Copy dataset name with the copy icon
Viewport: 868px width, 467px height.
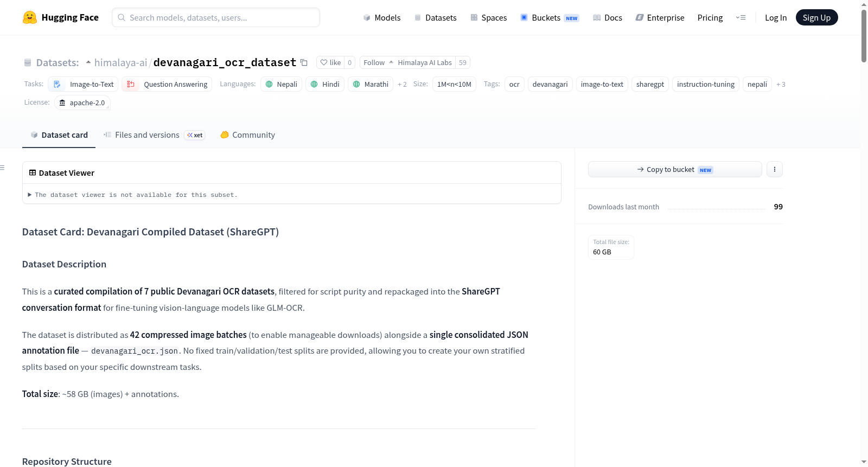tap(304, 63)
